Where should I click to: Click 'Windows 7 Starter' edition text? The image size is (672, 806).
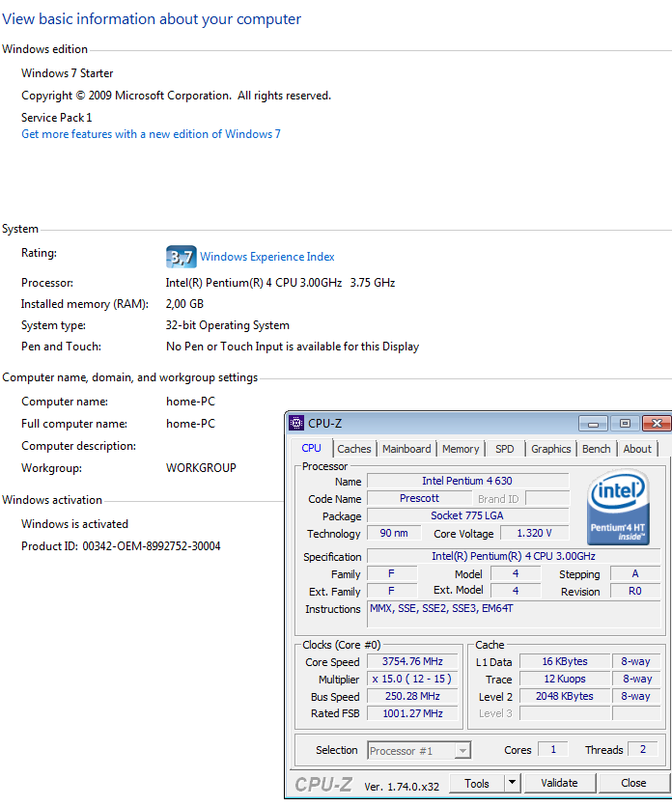point(67,73)
